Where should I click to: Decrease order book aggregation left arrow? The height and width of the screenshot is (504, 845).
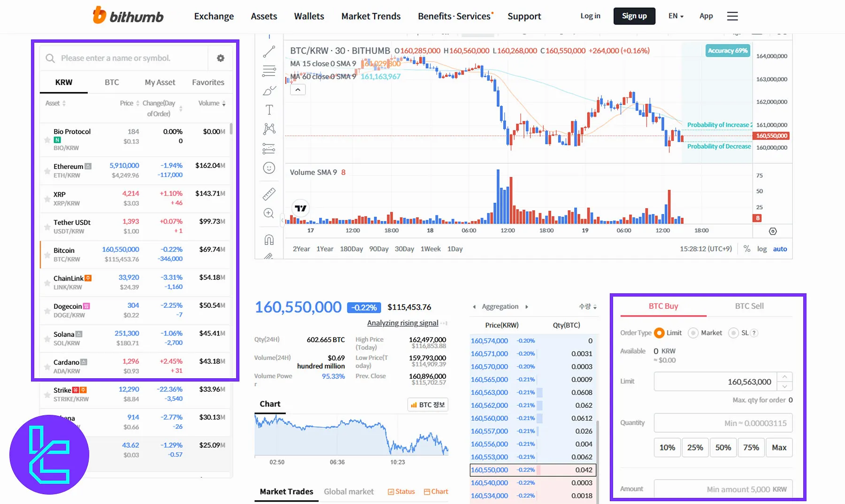(x=474, y=307)
